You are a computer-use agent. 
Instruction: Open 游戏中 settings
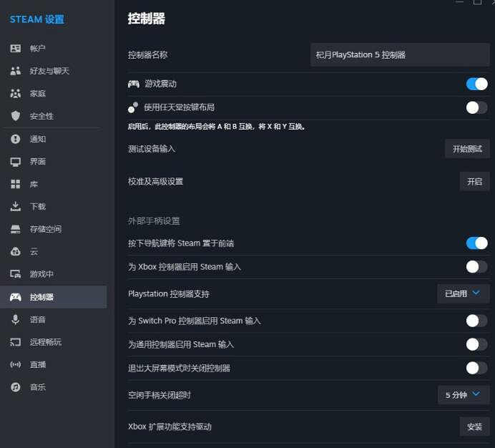[x=41, y=274]
